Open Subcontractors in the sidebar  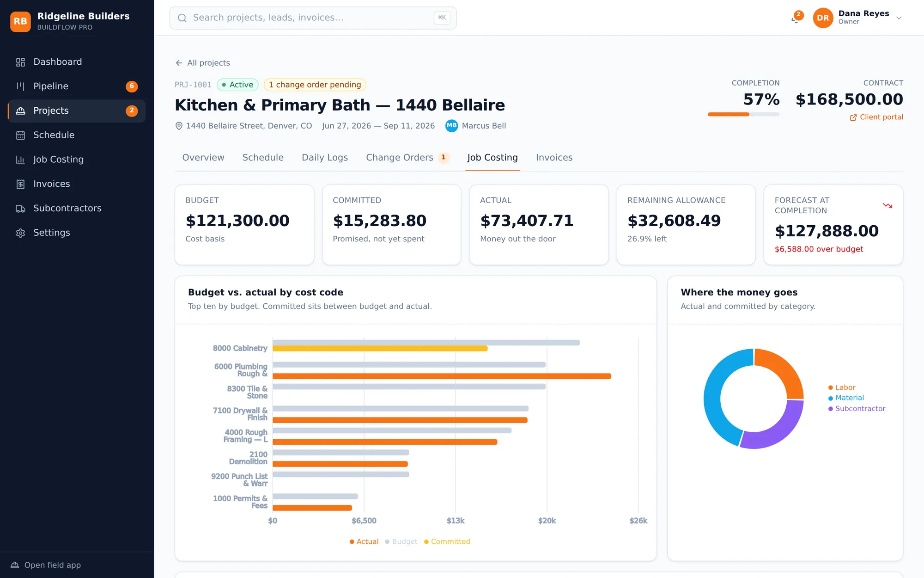[x=77, y=209]
